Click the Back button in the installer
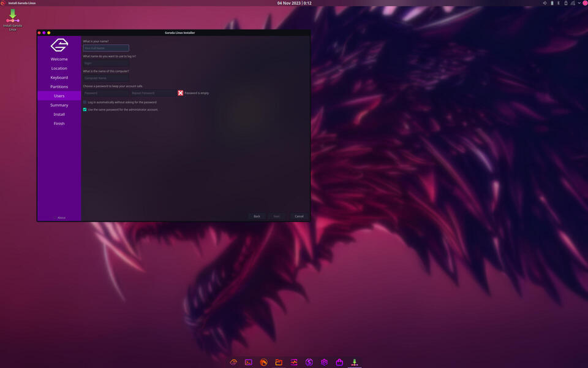The image size is (588, 368). [x=257, y=217]
